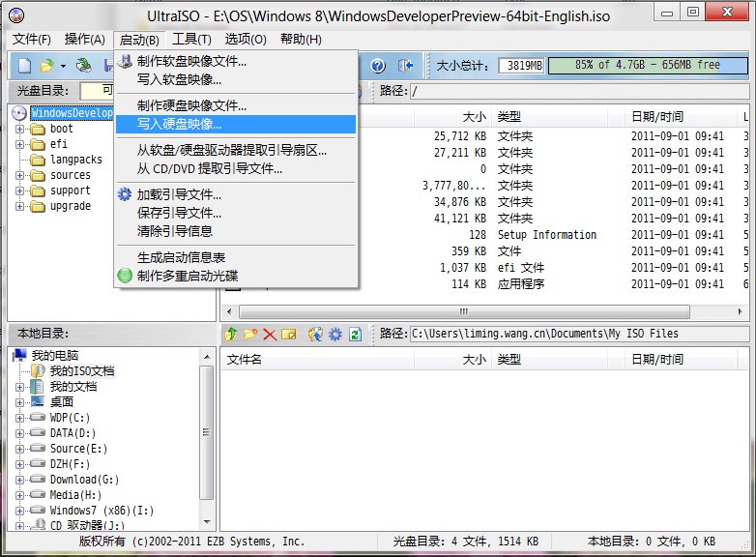756x557 pixels.
Task: Expand the Source(E:) drive node
Action: pos(19,449)
